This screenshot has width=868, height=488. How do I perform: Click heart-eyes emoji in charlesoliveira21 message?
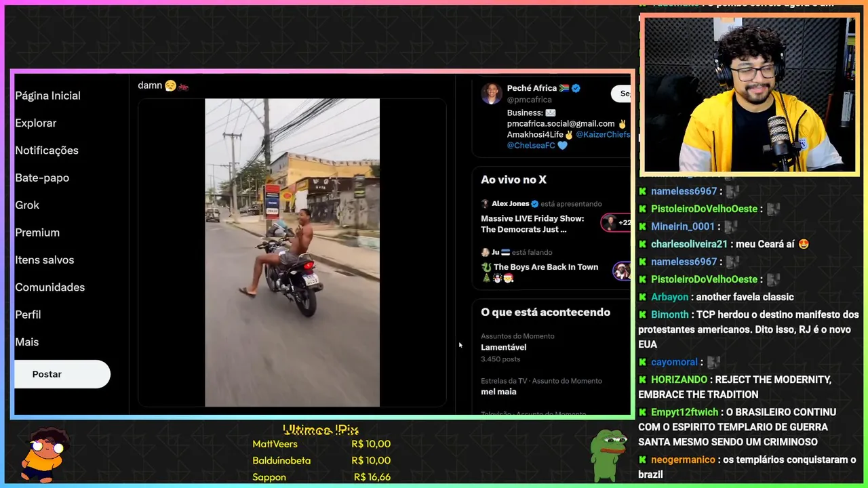click(804, 244)
